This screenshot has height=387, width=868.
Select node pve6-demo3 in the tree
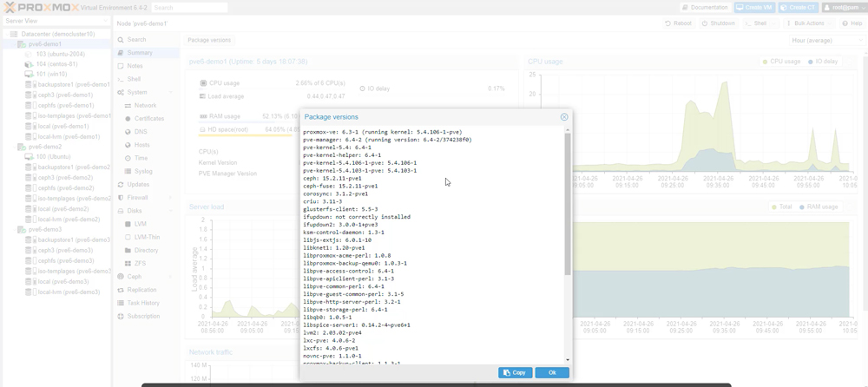coord(45,229)
